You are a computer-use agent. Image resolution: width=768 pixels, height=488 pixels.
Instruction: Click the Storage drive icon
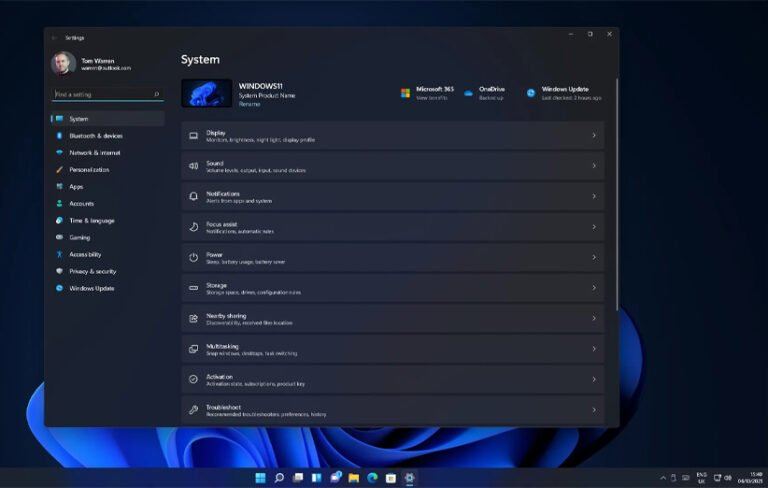click(194, 288)
